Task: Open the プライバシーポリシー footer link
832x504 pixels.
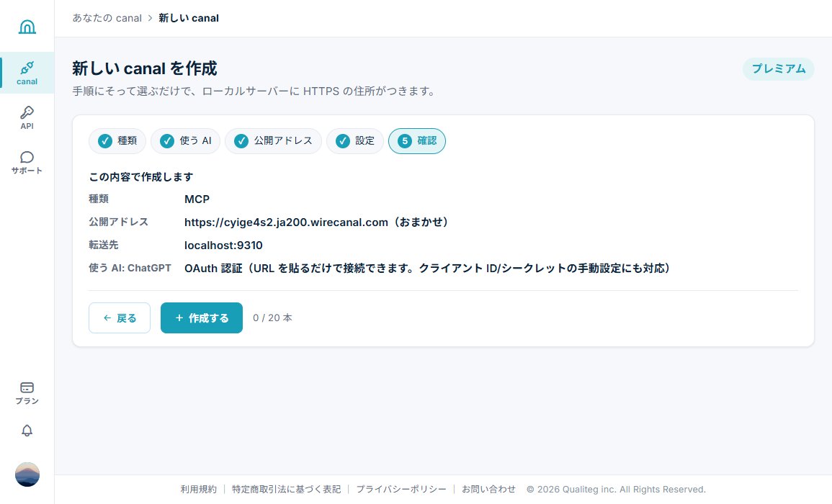Action: 401,489
